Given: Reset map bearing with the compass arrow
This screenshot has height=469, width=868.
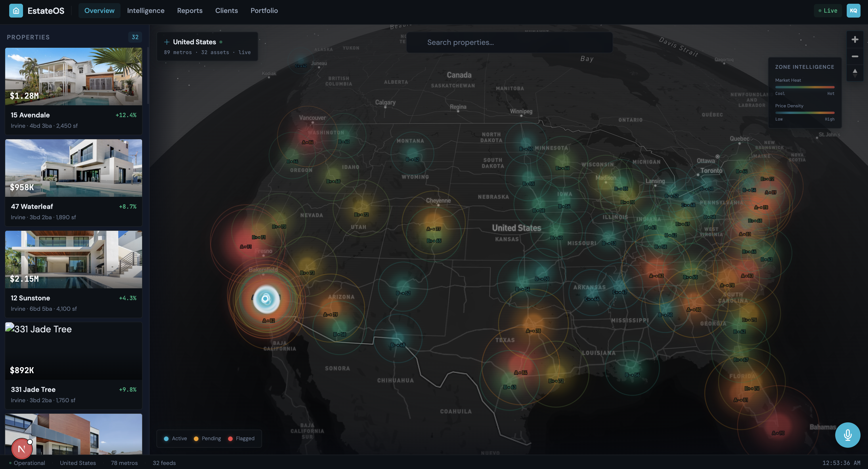Looking at the screenshot, I should click(x=854, y=73).
